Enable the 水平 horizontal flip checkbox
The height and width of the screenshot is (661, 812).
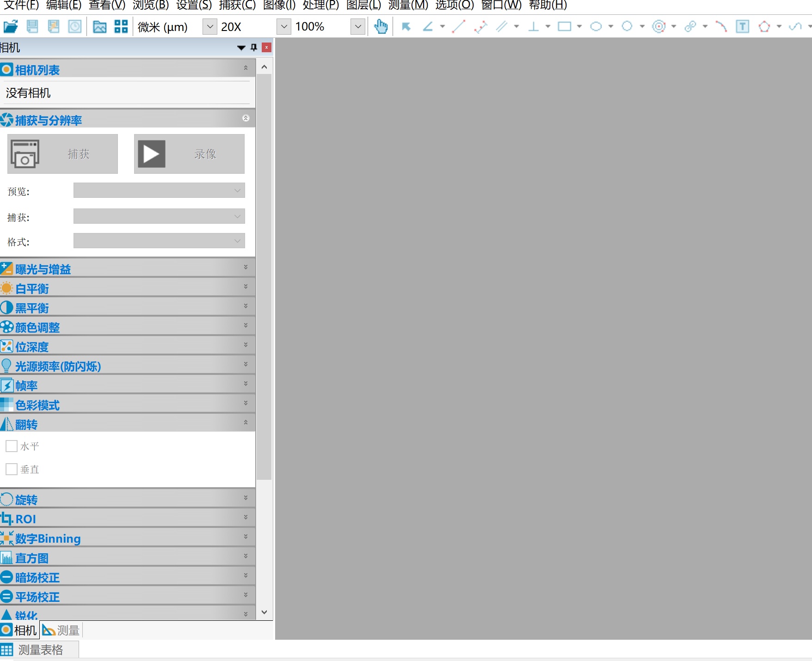coord(12,446)
